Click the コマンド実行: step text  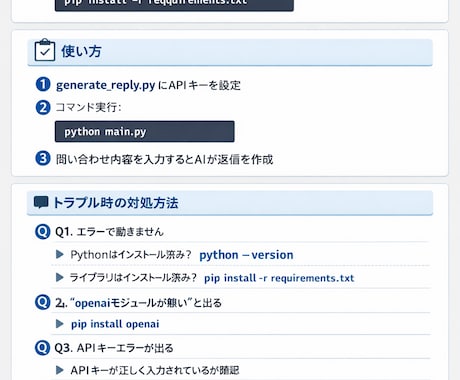88,107
